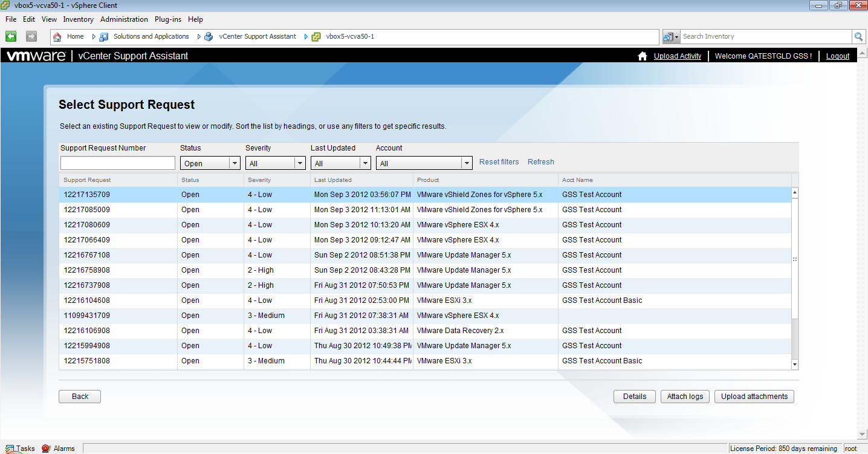868x454 pixels.
Task: Click the table's scroll down arrow
Action: click(795, 365)
